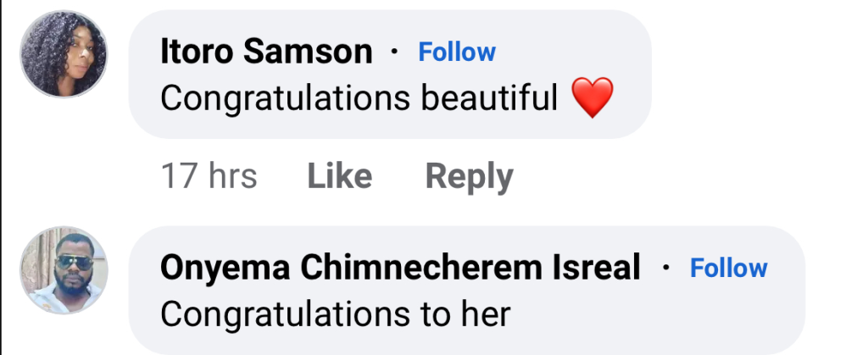
Task: Click the Itoro Samson name link
Action: click(266, 53)
